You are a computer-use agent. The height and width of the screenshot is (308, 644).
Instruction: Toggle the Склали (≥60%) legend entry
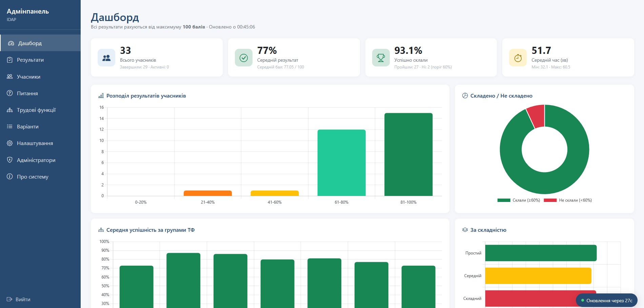pyautogui.click(x=519, y=200)
